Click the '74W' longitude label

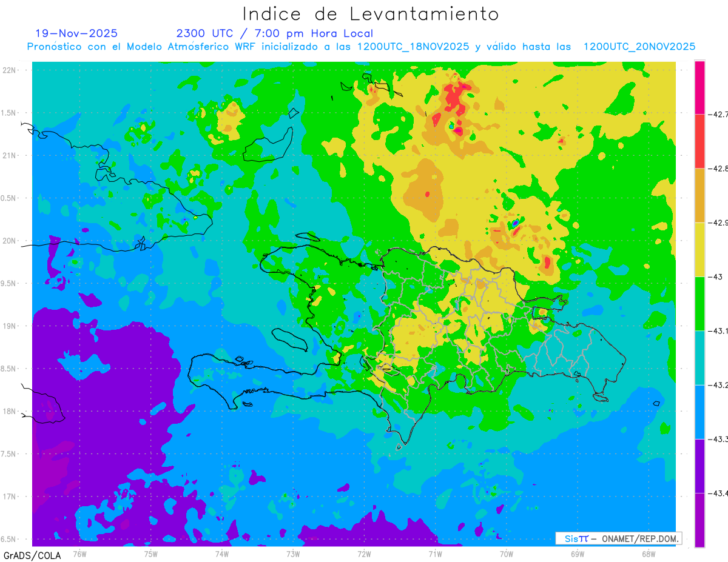[222, 554]
